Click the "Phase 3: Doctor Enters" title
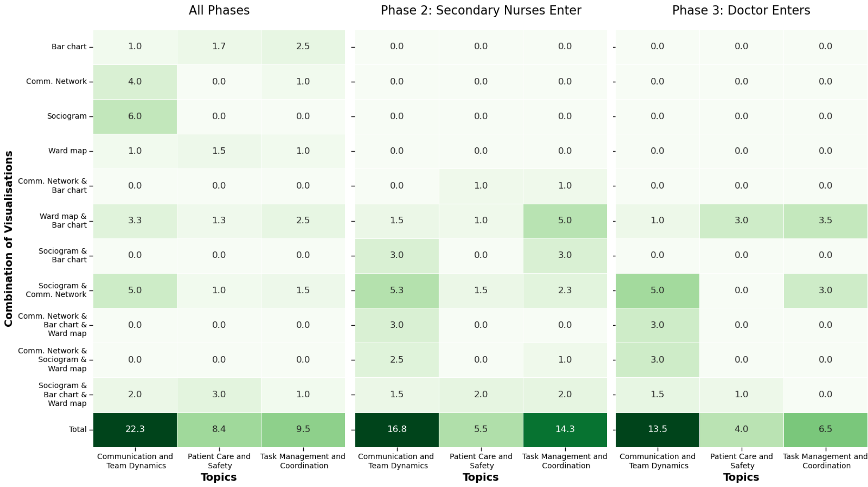Screen dimensions: 868x487 741,10
